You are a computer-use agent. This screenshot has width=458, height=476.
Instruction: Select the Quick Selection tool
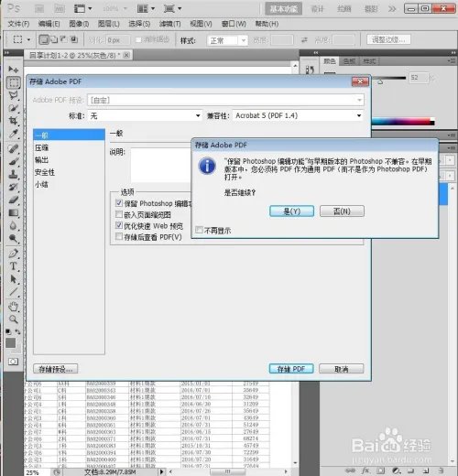tap(14, 108)
